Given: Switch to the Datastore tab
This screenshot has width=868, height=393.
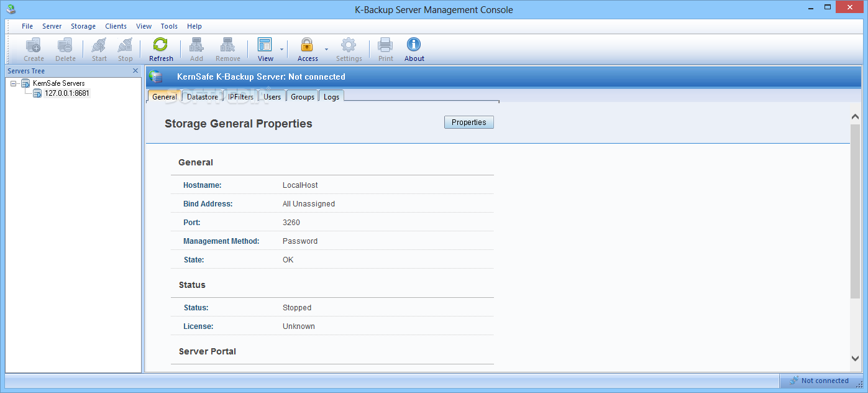Looking at the screenshot, I should point(203,96).
